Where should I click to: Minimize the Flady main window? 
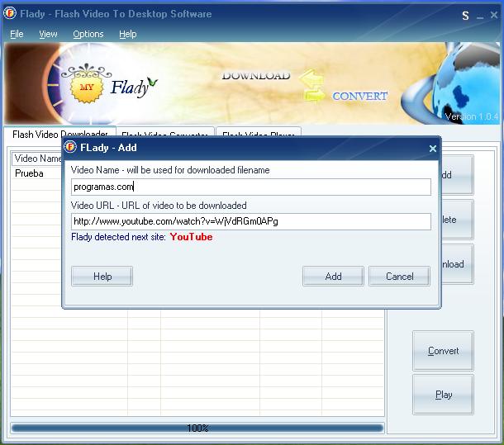point(480,17)
